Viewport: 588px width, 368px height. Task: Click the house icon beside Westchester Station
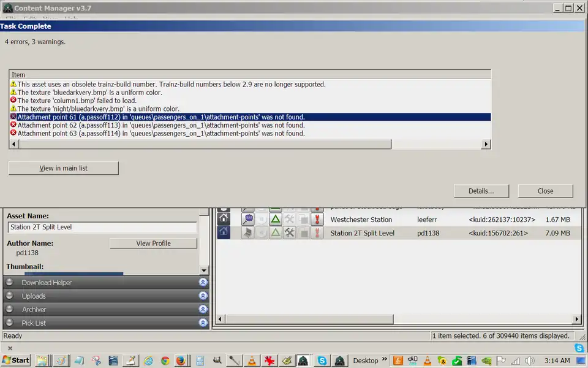[224, 219]
